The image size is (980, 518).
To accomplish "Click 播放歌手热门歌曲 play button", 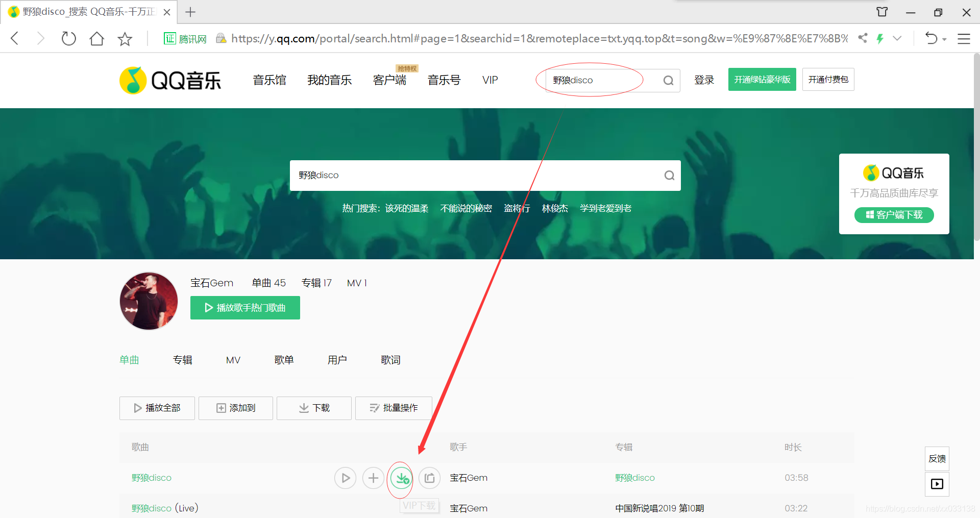I will pyautogui.click(x=244, y=307).
